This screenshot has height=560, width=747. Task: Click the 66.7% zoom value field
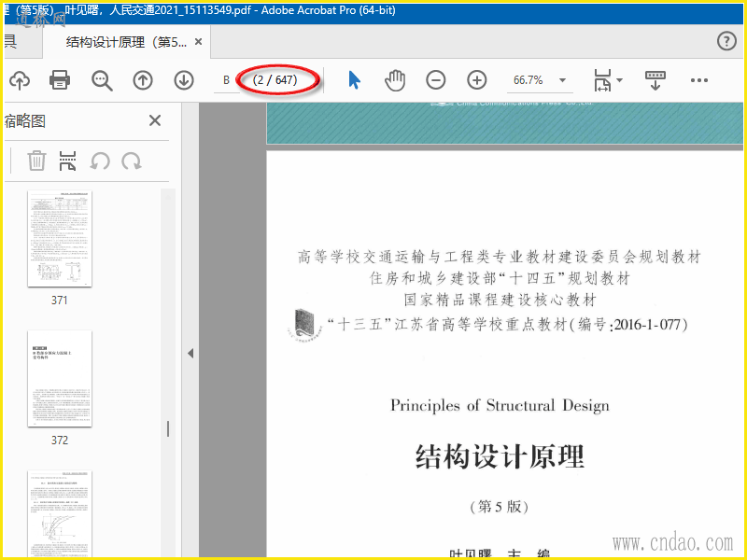528,80
